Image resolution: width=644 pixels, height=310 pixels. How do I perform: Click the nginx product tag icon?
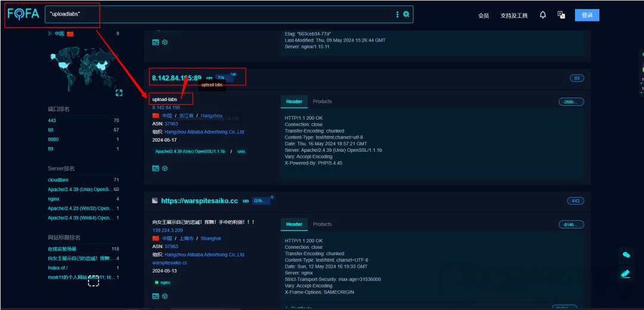coord(157,283)
